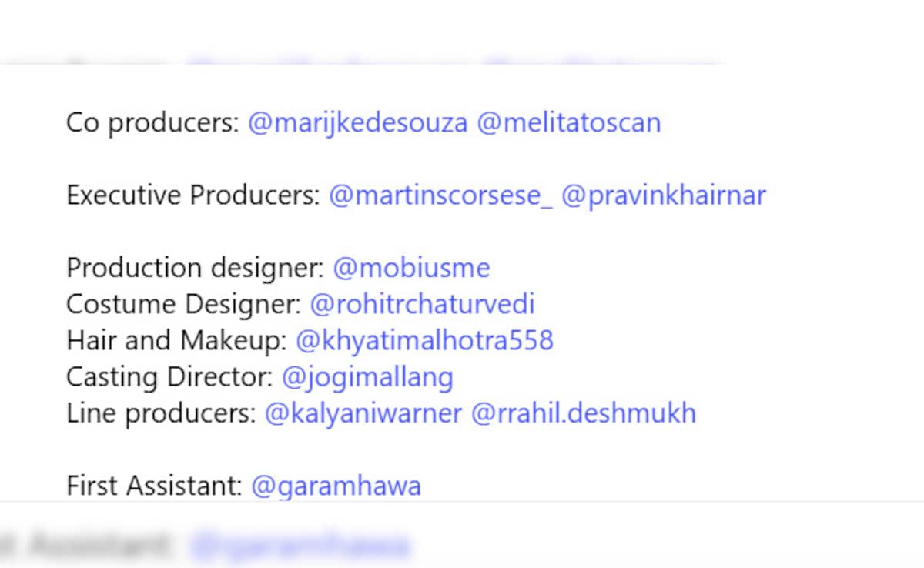Click the blurred @garamhawa mention at bottom

tap(299, 545)
